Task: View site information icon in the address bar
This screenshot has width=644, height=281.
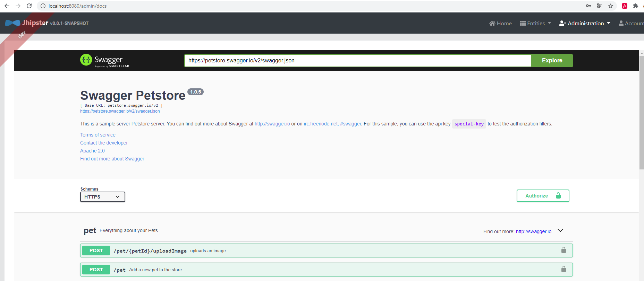Action: [x=43, y=6]
